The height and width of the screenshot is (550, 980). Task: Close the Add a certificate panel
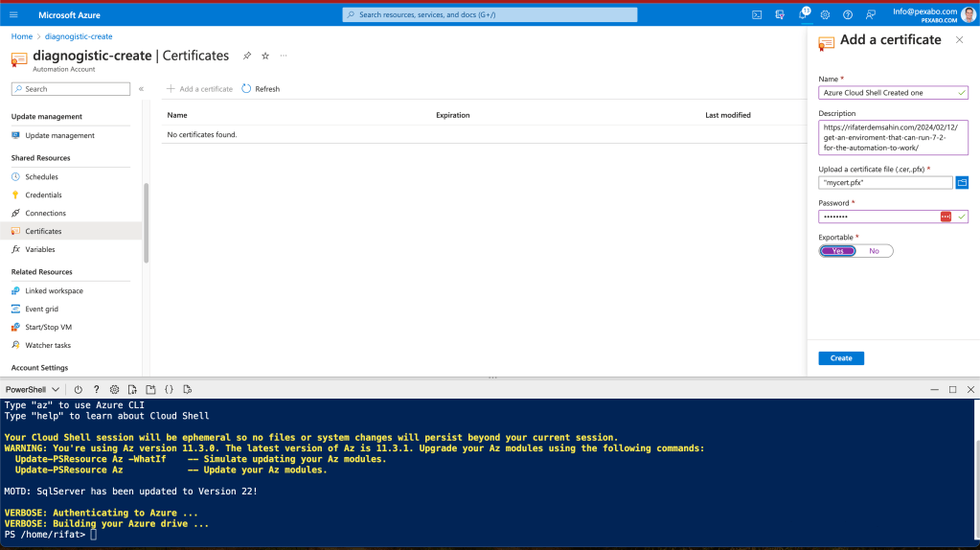tap(959, 40)
